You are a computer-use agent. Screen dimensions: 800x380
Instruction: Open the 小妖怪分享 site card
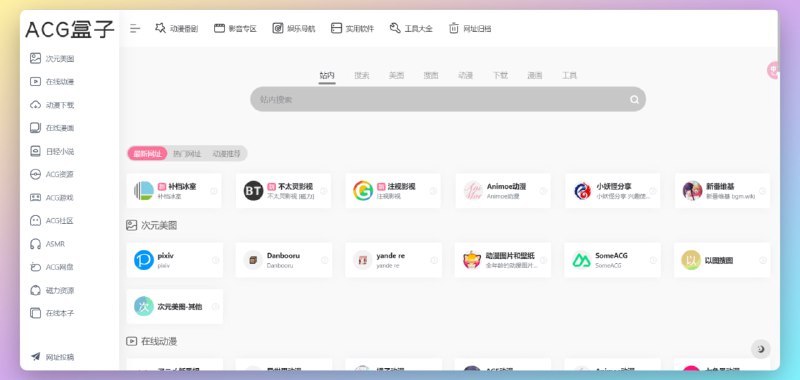click(613, 191)
